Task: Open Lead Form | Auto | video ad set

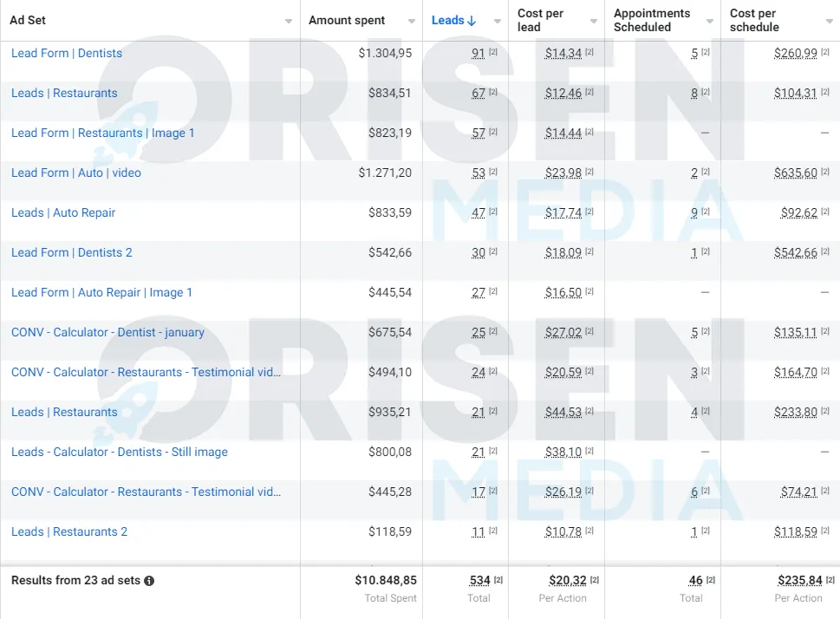Action: pyautogui.click(x=76, y=173)
